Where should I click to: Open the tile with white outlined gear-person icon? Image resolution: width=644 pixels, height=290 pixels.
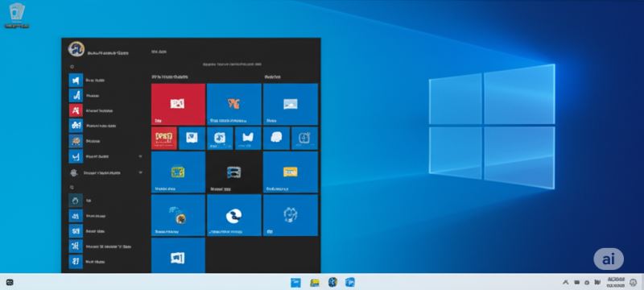[291, 215]
